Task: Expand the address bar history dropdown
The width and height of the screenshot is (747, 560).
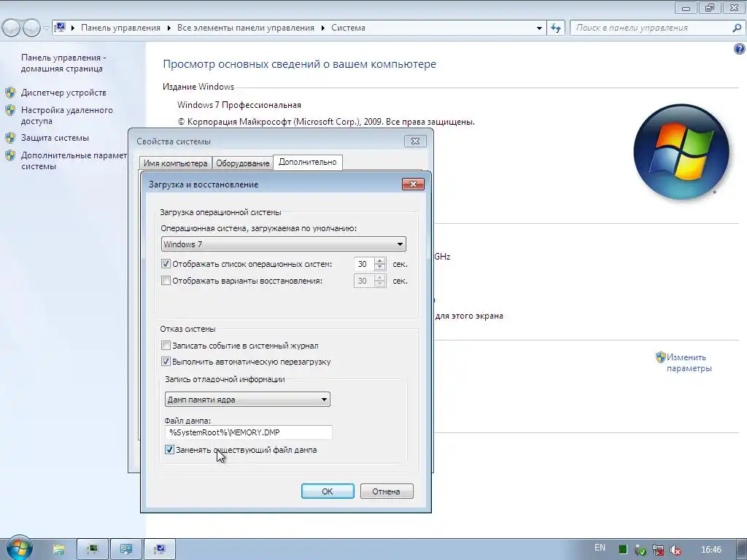Action: 539,28
